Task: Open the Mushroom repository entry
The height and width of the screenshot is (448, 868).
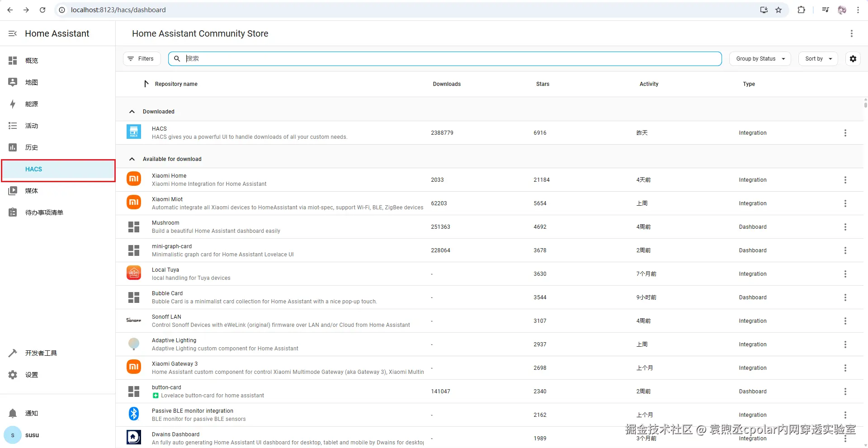Action: [490, 227]
